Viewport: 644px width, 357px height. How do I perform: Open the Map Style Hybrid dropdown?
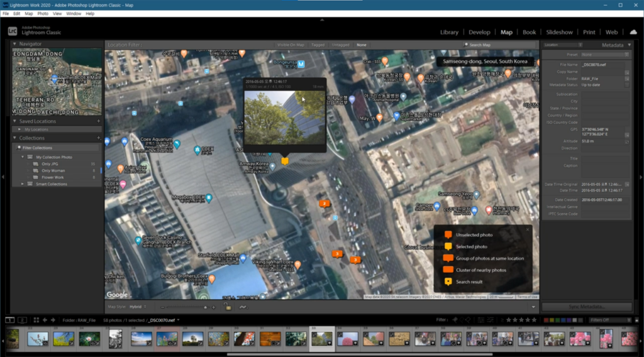138,307
